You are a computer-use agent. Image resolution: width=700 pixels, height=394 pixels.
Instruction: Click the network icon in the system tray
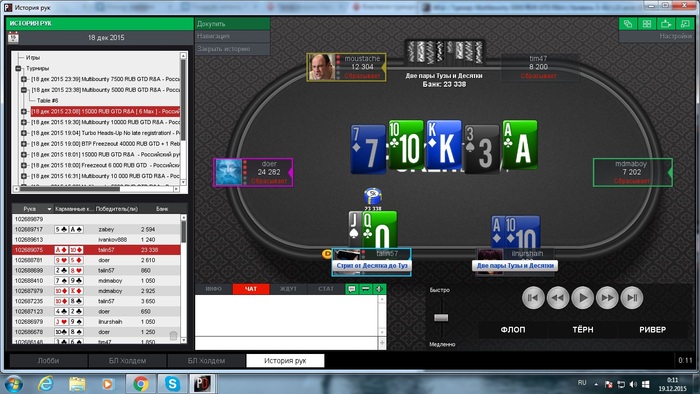tap(621, 384)
